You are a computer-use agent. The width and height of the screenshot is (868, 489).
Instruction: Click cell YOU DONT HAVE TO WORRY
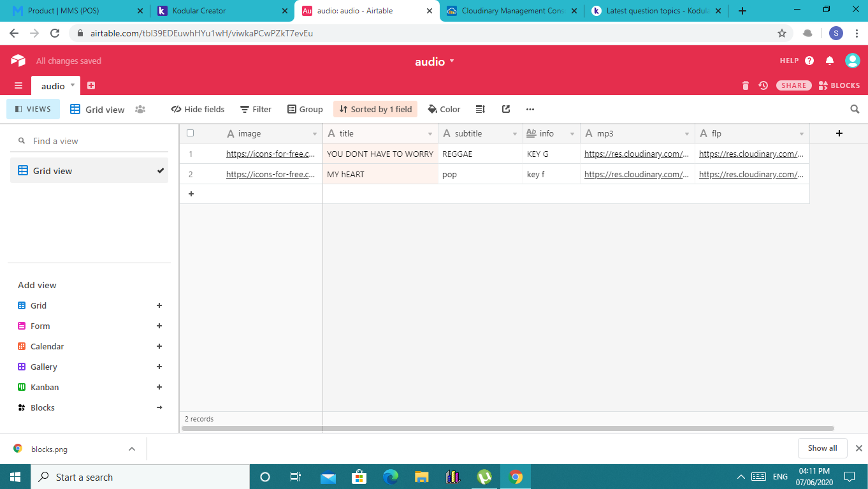coord(380,154)
